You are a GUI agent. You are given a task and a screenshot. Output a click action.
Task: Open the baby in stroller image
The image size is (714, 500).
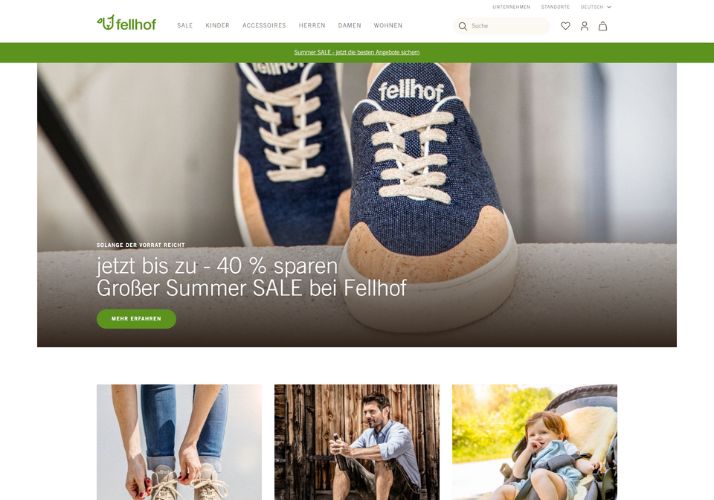click(535, 442)
